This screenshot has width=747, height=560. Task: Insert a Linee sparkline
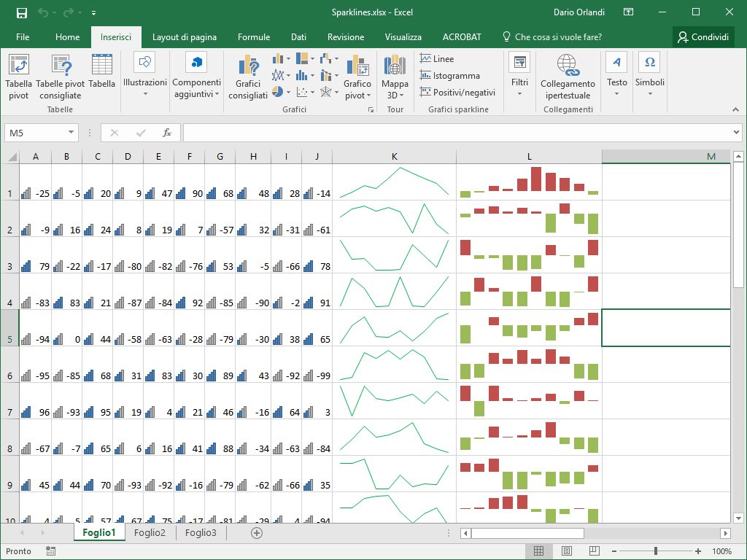pos(436,59)
